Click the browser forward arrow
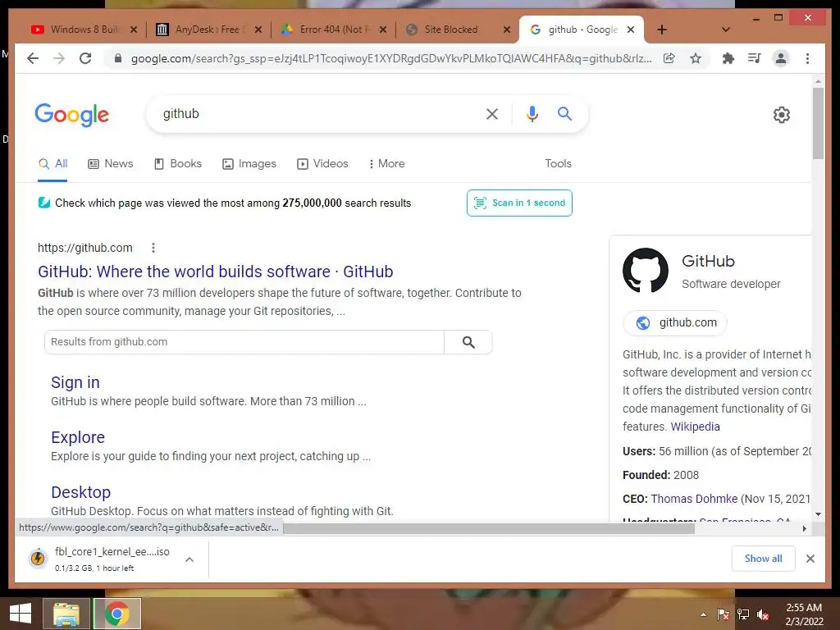The width and height of the screenshot is (840, 630). tap(59, 58)
